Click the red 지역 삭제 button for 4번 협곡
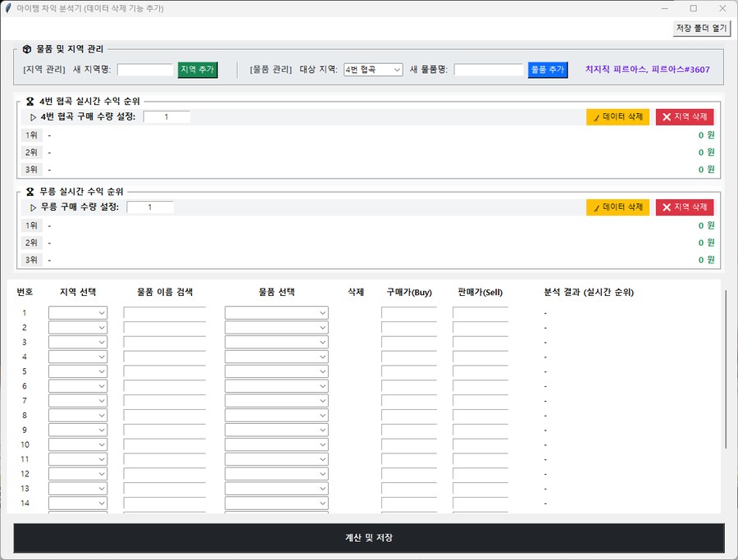This screenshot has width=738, height=560. point(685,116)
